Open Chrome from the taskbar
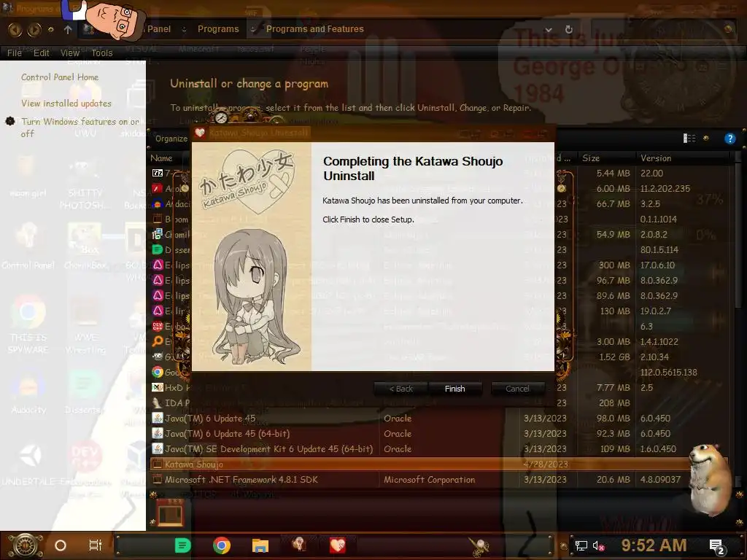This screenshot has width=747, height=560. [x=222, y=545]
